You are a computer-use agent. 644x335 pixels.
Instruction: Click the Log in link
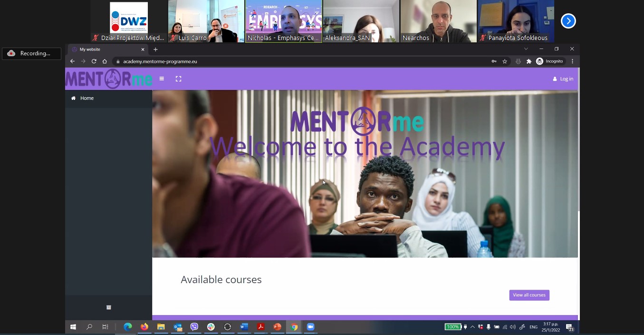[563, 79]
